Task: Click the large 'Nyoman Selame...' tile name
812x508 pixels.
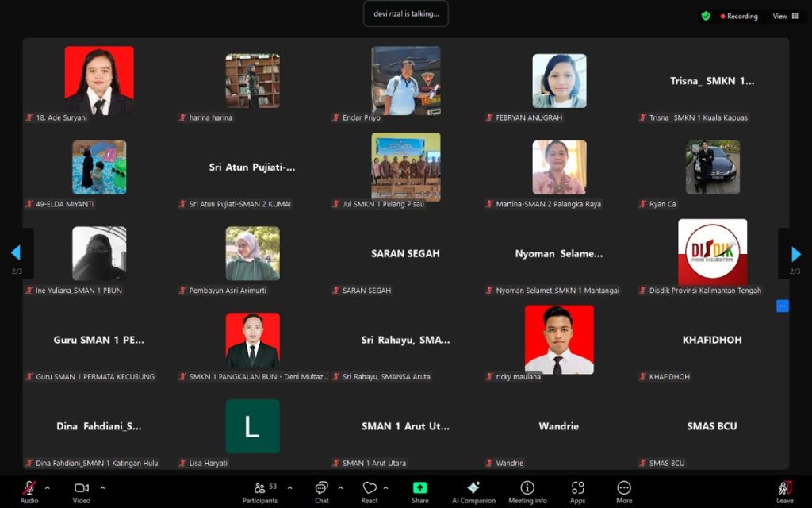Action: pos(559,253)
